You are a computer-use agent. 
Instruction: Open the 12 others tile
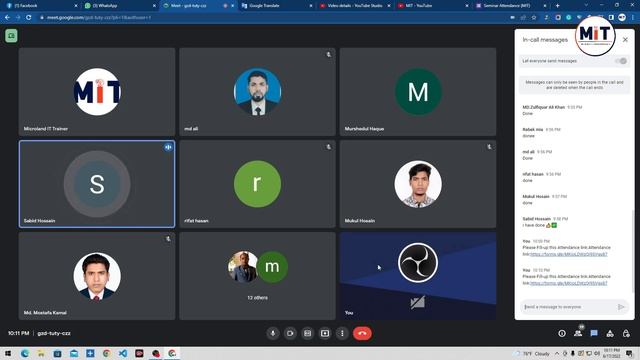tap(257, 276)
